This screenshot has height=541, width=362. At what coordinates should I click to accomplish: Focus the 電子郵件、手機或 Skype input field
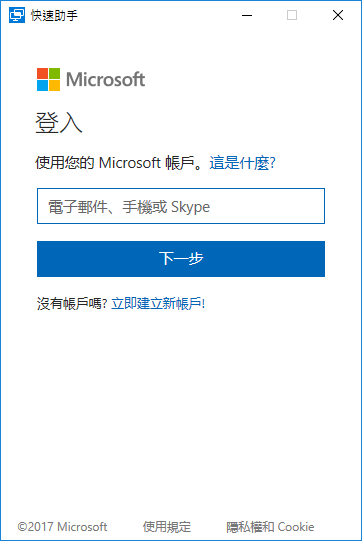coord(181,206)
